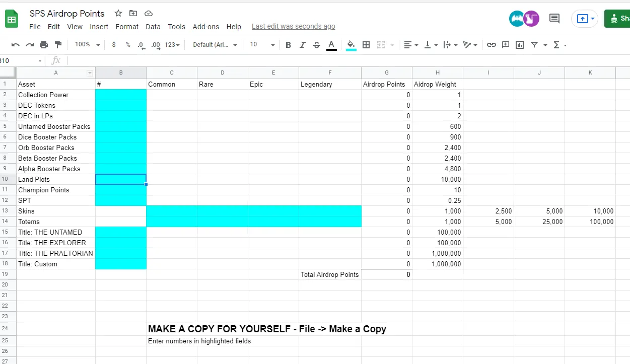Toggle strikethrough formatting
Image resolution: width=630 pixels, height=364 pixels.
tap(316, 45)
